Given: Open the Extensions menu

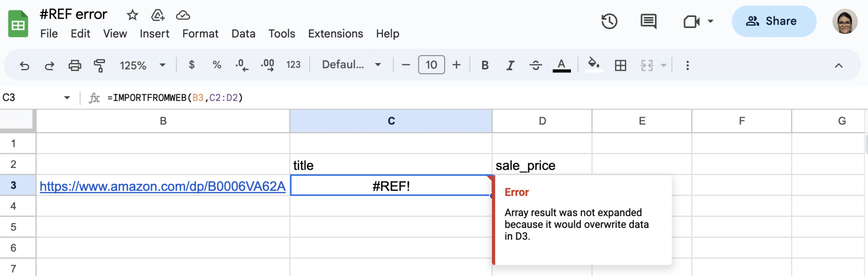Looking at the screenshot, I should coord(335,34).
